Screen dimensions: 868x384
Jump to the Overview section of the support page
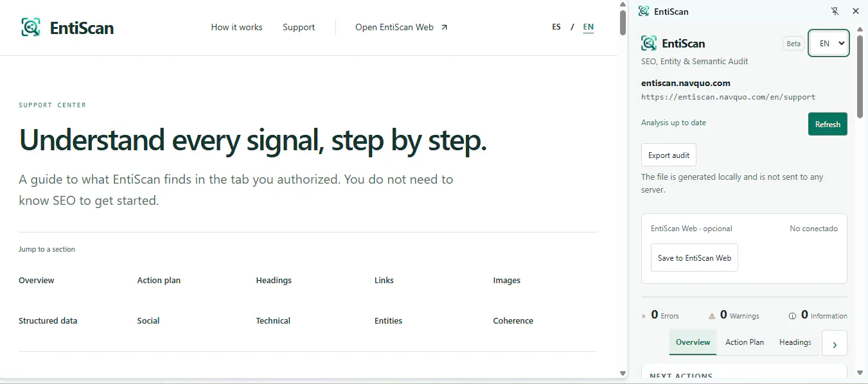click(37, 281)
